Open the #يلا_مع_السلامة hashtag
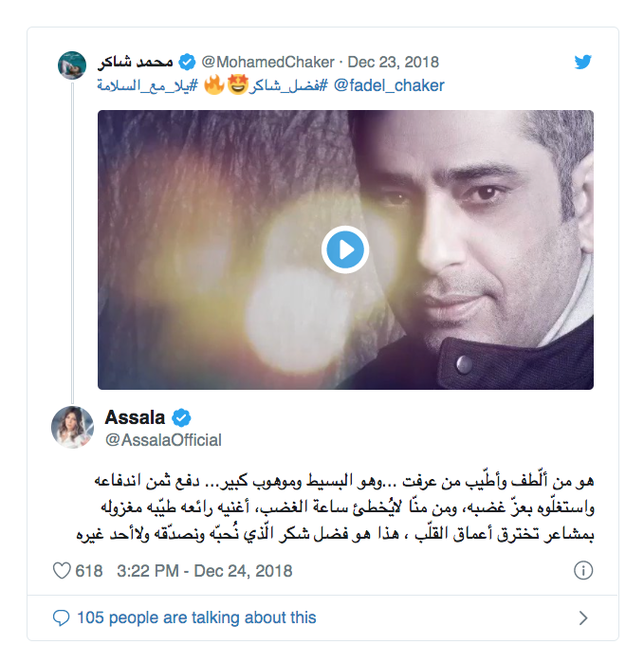This screenshot has width=644, height=663. [147, 85]
